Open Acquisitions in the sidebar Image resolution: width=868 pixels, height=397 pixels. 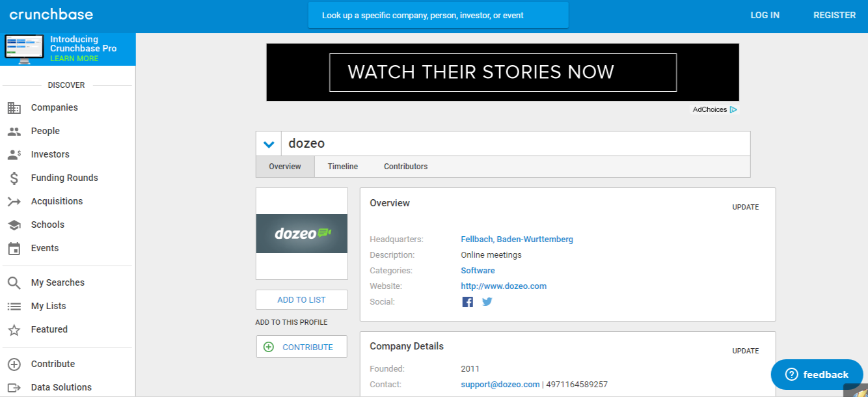(x=57, y=201)
